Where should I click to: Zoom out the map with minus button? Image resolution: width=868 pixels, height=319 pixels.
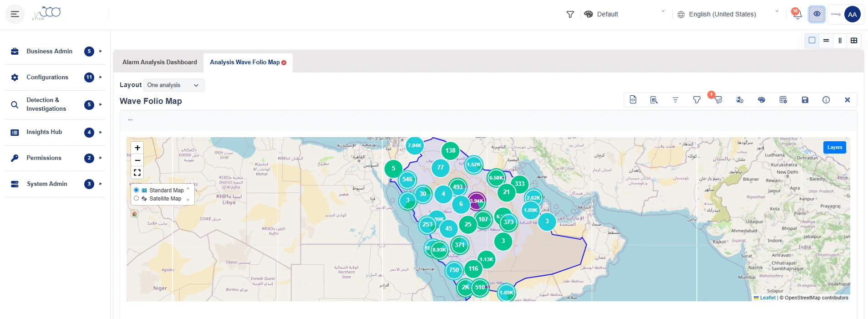pyautogui.click(x=137, y=160)
